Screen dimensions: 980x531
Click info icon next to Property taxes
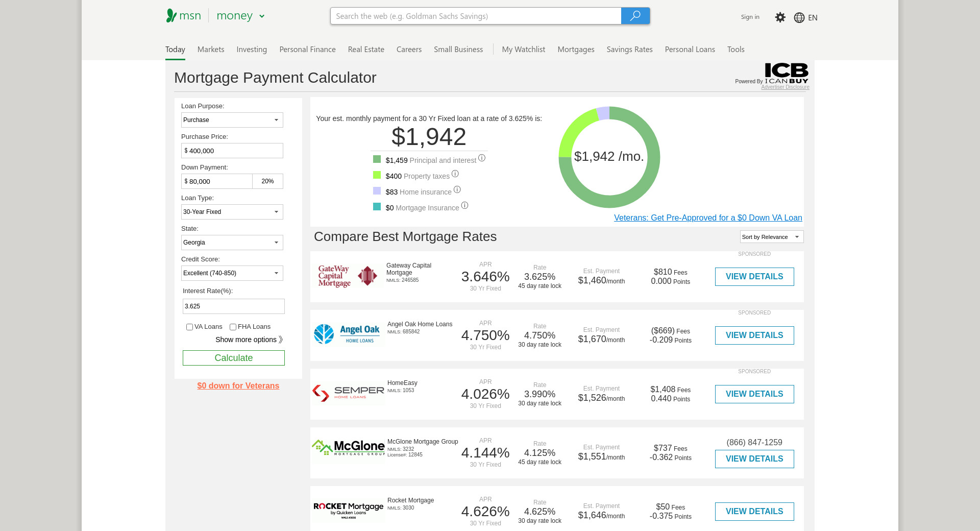[x=455, y=174]
